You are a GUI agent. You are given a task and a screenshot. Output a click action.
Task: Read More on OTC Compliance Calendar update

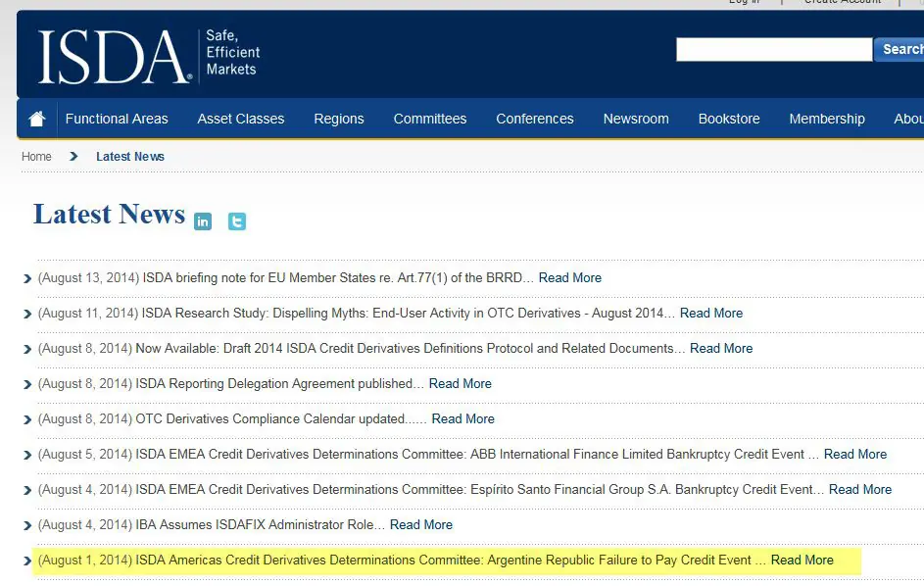pos(463,419)
